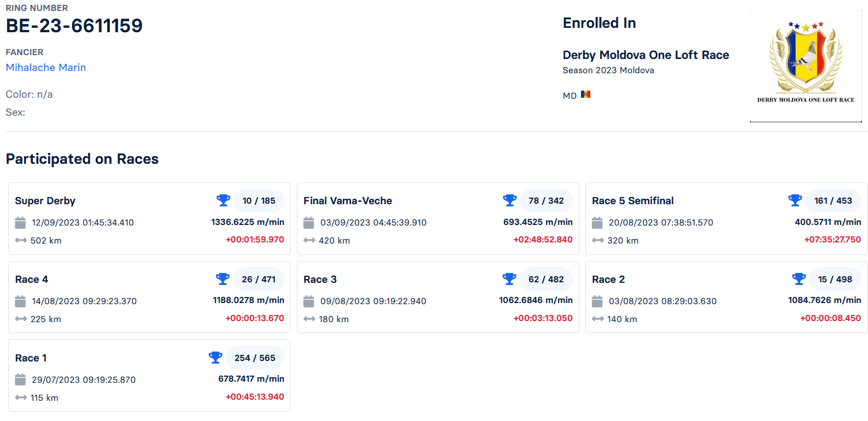The width and height of the screenshot is (868, 421).
Task: Click the trophy icon on Race 2 card
Action: click(799, 279)
